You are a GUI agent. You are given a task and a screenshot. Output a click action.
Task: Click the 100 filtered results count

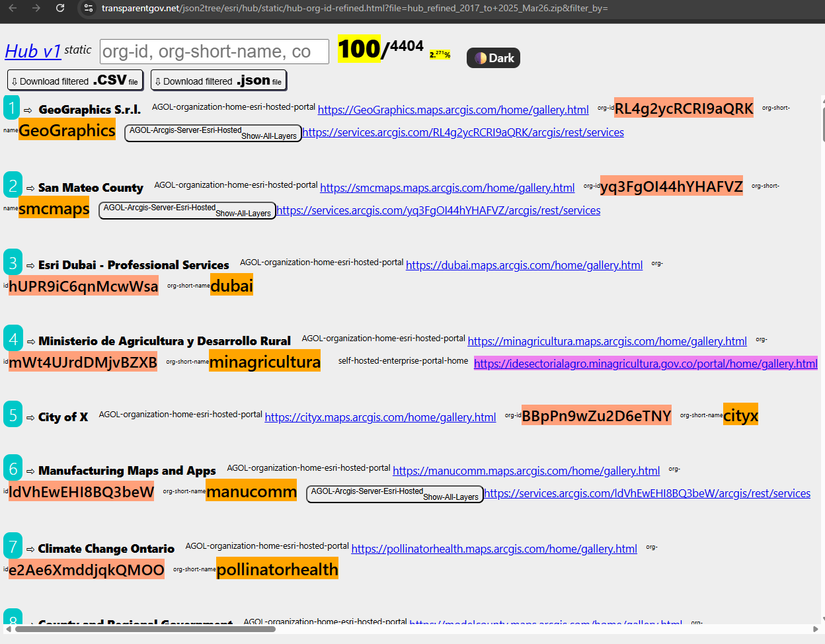pyautogui.click(x=359, y=49)
